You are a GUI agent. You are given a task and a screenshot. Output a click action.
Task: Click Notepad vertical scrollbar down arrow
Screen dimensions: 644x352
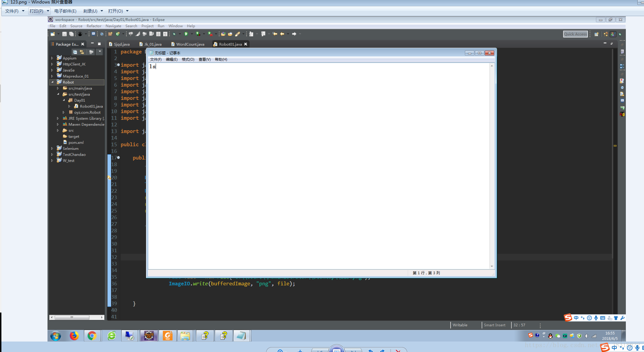click(x=492, y=266)
